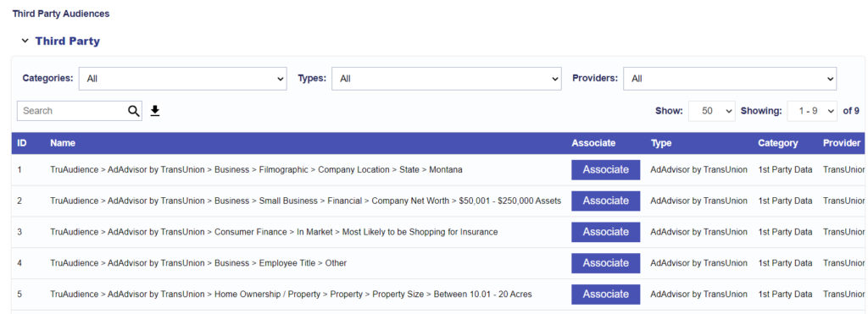Focus the Search input field
Image resolution: width=868 pixels, height=314 pixels.
click(x=73, y=111)
